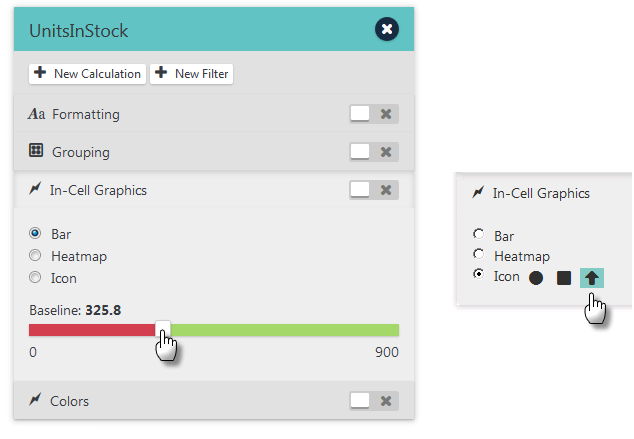Toggle the Formatting switch
Image resolution: width=634 pixels, height=439 pixels.
click(360, 114)
